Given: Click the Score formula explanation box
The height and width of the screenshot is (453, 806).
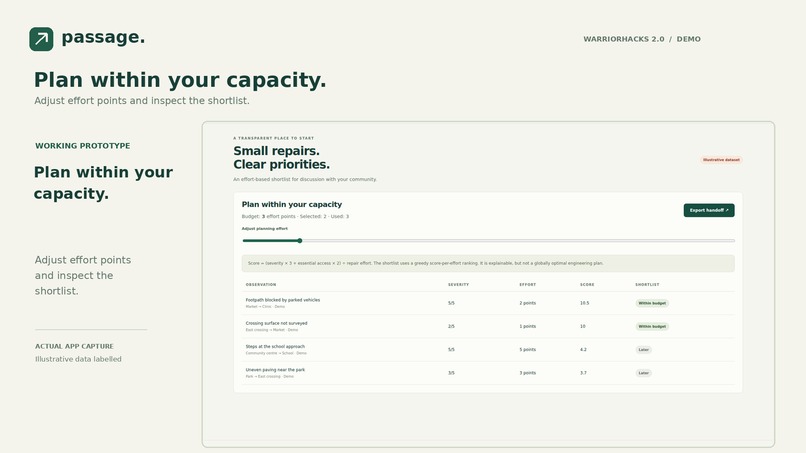Looking at the screenshot, I should click(488, 263).
